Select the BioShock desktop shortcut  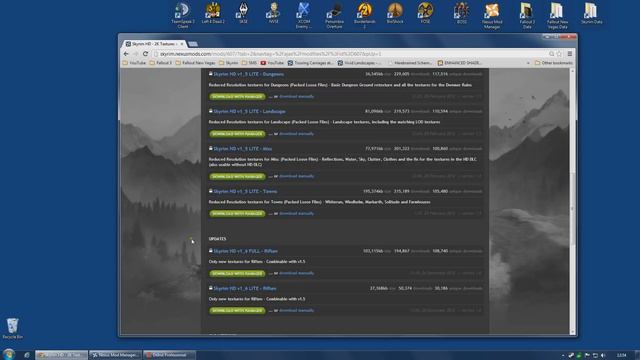click(395, 13)
